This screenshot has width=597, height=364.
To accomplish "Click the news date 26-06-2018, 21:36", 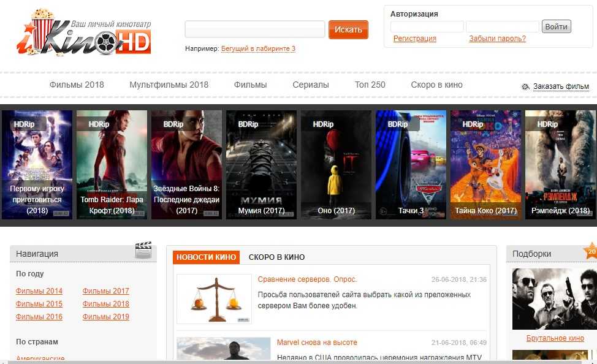I will (x=459, y=279).
